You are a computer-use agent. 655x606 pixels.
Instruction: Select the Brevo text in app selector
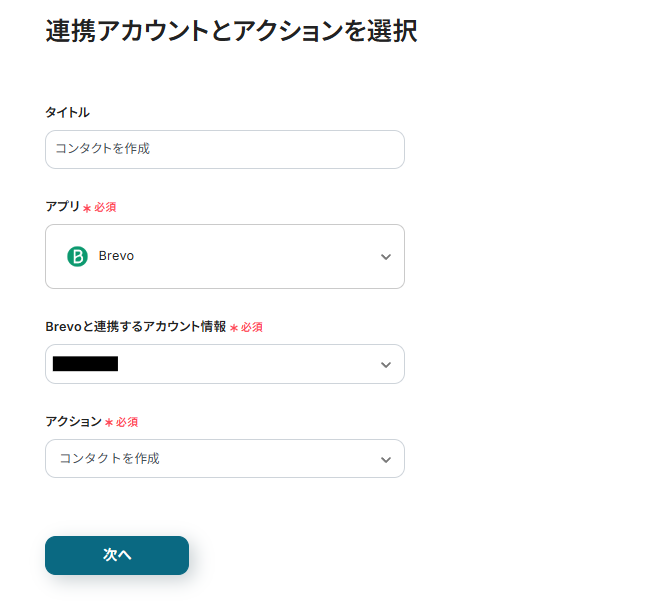click(116, 256)
